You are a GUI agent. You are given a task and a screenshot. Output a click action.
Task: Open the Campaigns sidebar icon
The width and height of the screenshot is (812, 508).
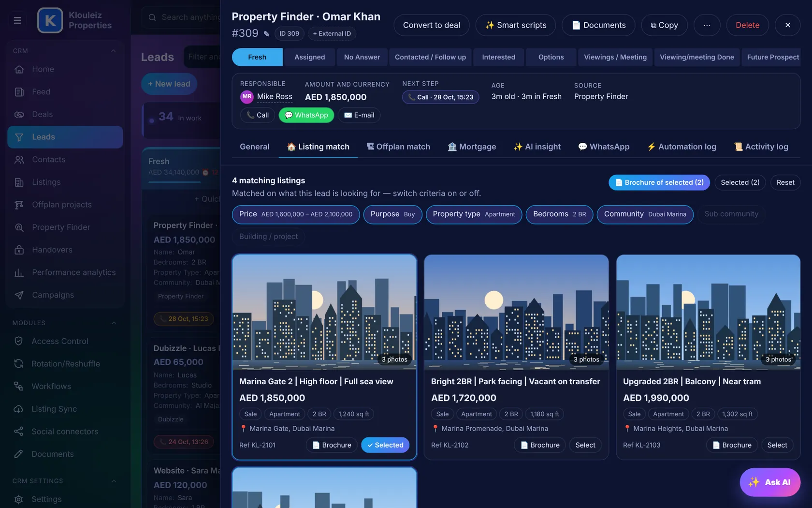coord(19,295)
